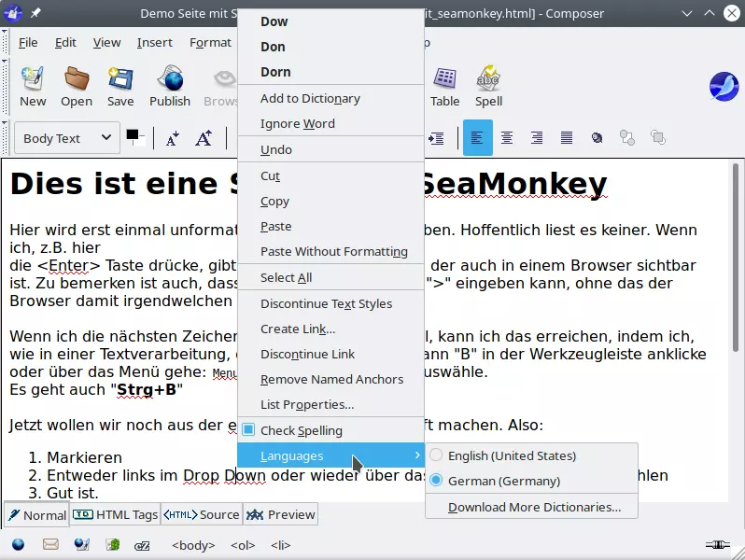
Task: Switch to Normal edit mode tab
Action: [37, 514]
